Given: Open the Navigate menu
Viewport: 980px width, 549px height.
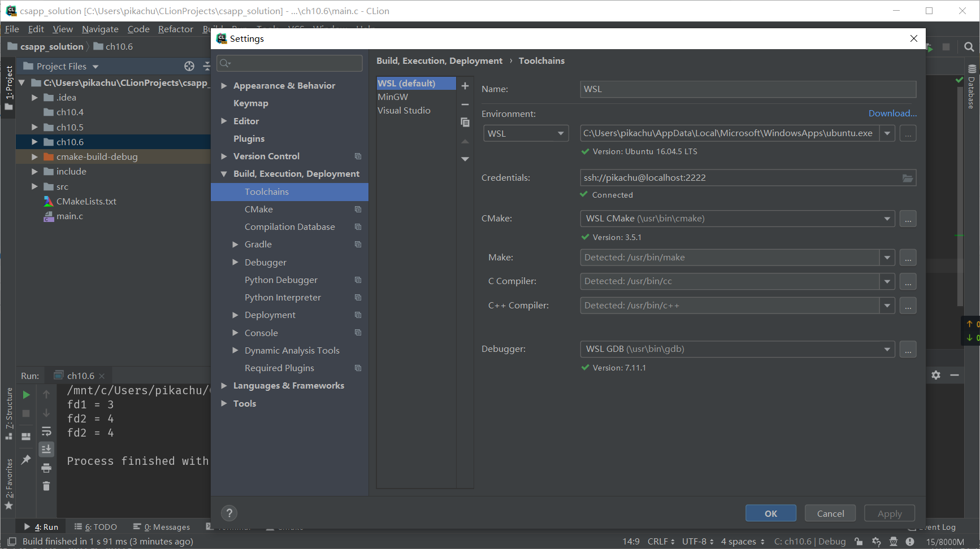Looking at the screenshot, I should tap(100, 29).
